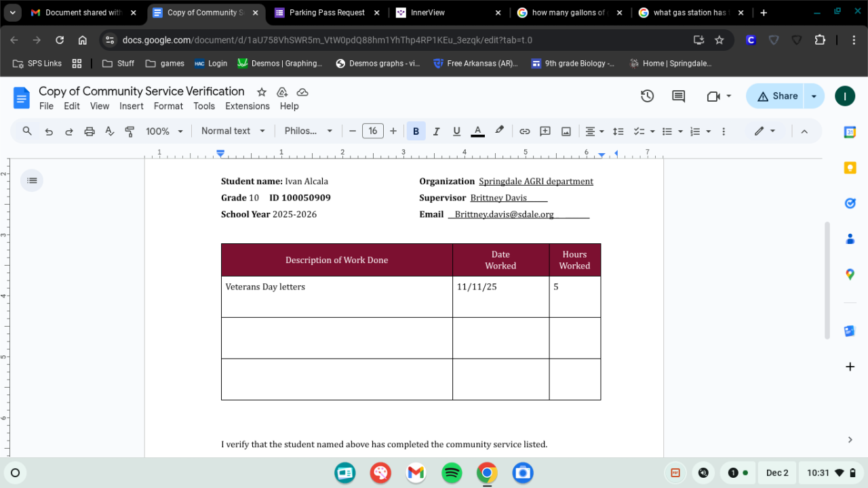Open Spotify from the shelf
868x488 pixels.
[x=452, y=473]
